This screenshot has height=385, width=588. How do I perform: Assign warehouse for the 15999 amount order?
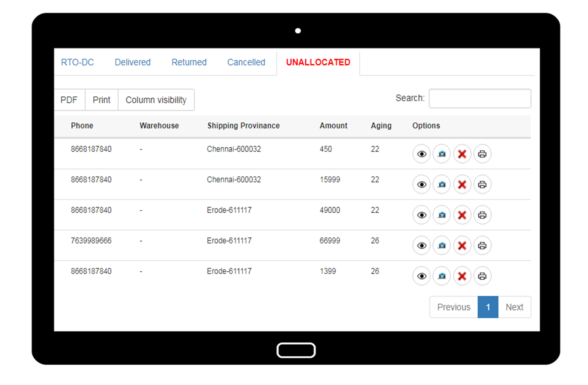pos(442,184)
